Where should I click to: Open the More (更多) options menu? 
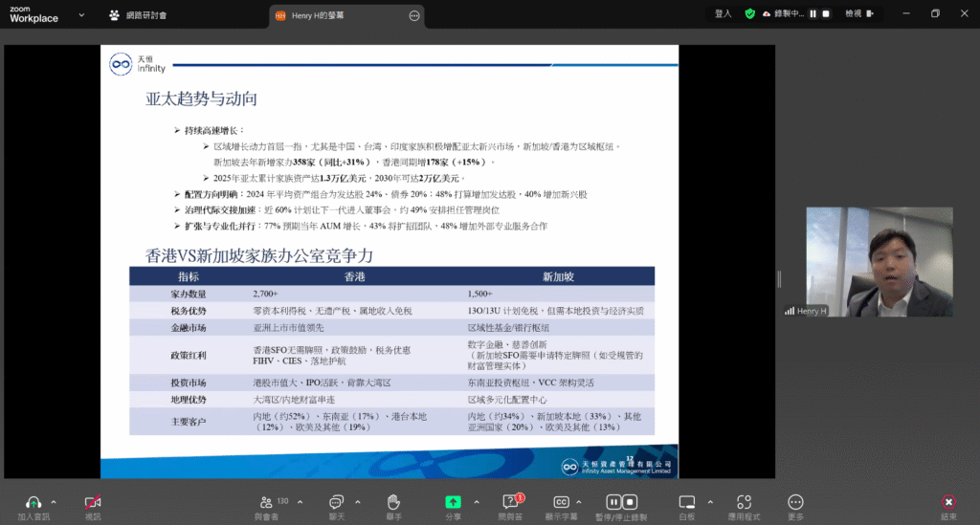[x=795, y=502]
